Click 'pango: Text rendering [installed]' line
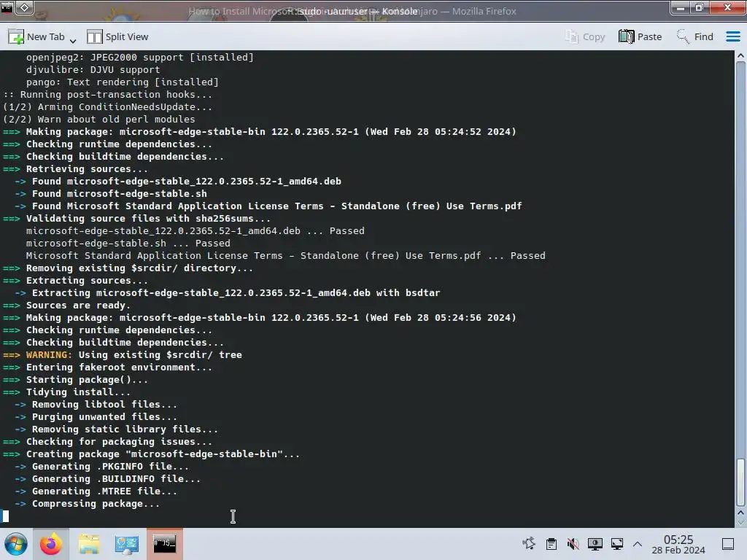 (x=123, y=82)
